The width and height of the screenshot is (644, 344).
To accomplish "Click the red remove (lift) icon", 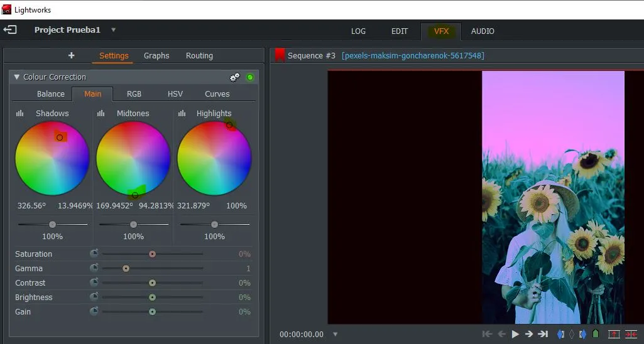I will point(614,334).
